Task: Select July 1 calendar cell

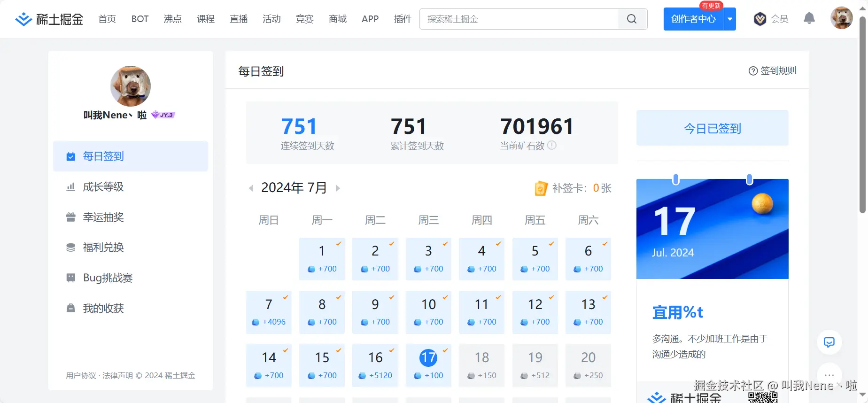Action: [322, 259]
